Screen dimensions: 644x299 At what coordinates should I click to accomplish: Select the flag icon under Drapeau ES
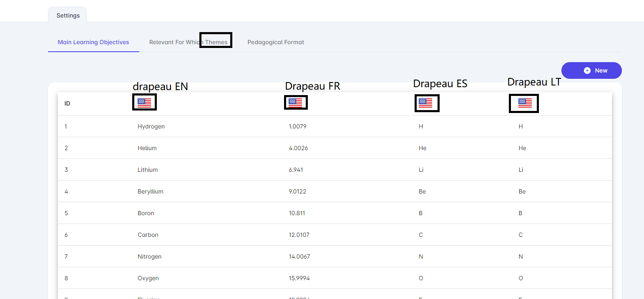425,103
